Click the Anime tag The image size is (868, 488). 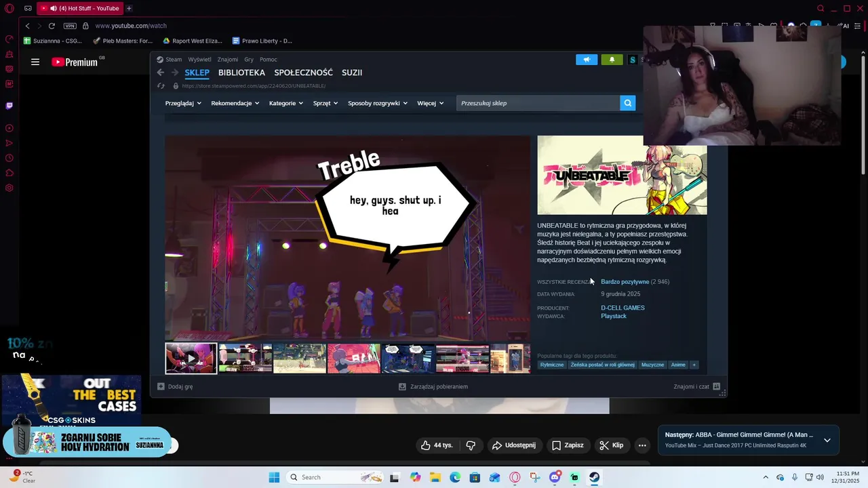point(678,365)
